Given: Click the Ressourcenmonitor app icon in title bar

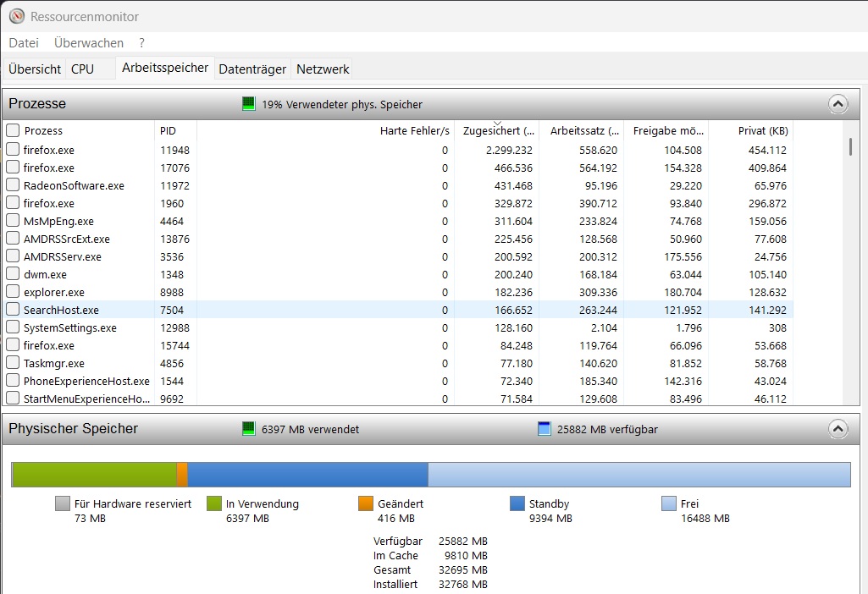Looking at the screenshot, I should [17, 16].
